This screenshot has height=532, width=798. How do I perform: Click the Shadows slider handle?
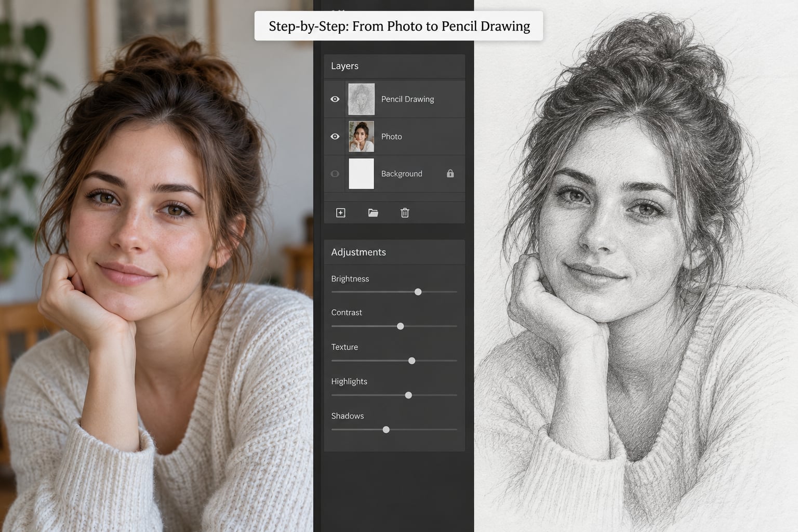click(386, 430)
